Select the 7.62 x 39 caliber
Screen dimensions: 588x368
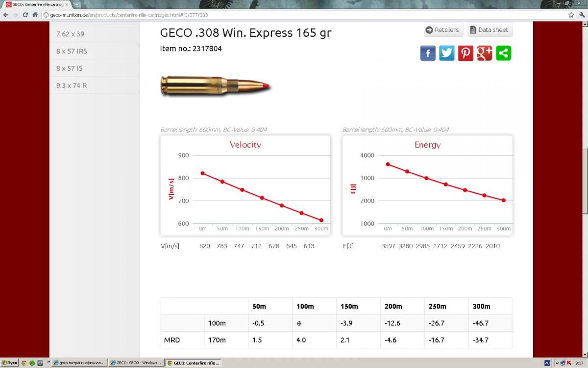pos(70,34)
